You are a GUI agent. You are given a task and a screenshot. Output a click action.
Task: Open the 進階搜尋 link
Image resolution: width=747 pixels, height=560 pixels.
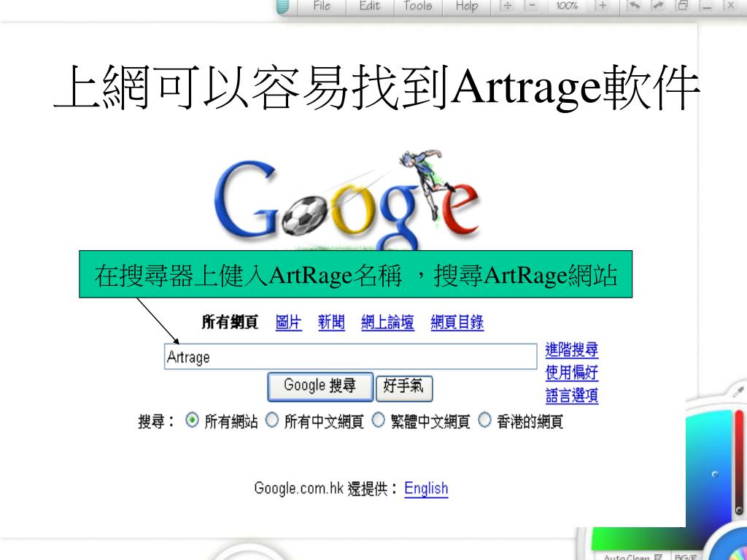tap(572, 350)
